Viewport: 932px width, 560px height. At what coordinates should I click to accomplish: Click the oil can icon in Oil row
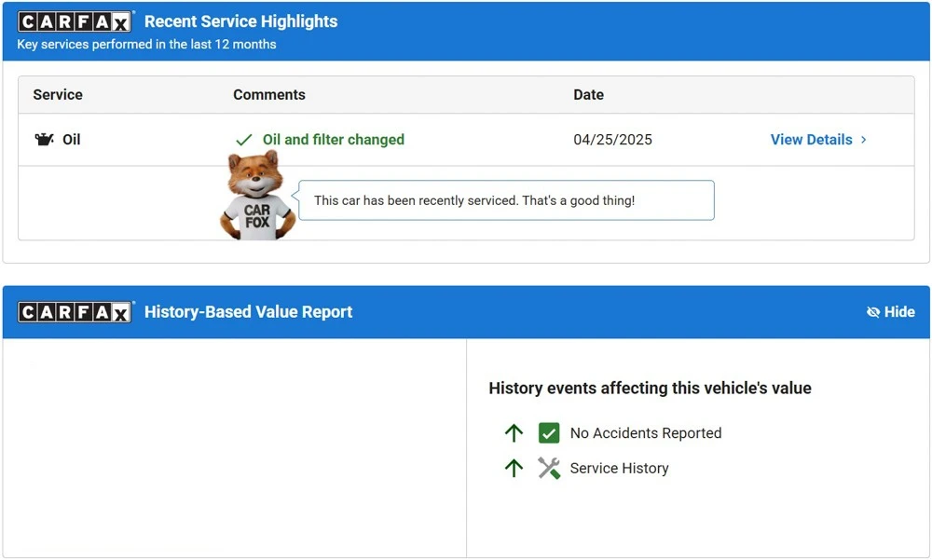point(44,140)
